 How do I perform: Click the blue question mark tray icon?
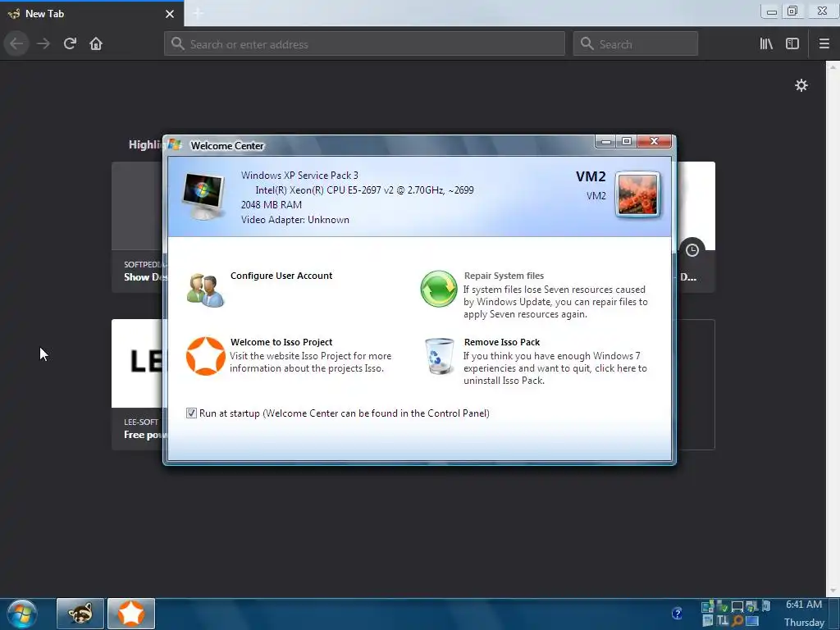[x=677, y=613]
